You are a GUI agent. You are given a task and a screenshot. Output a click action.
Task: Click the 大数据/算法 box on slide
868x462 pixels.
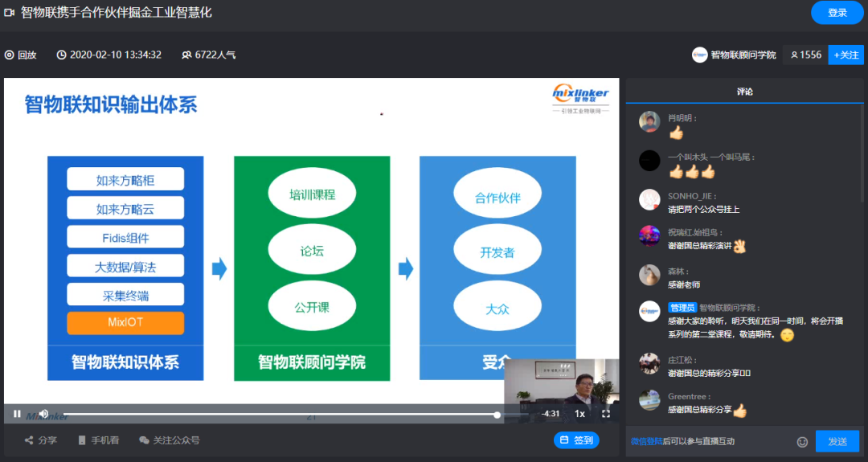[125, 266]
